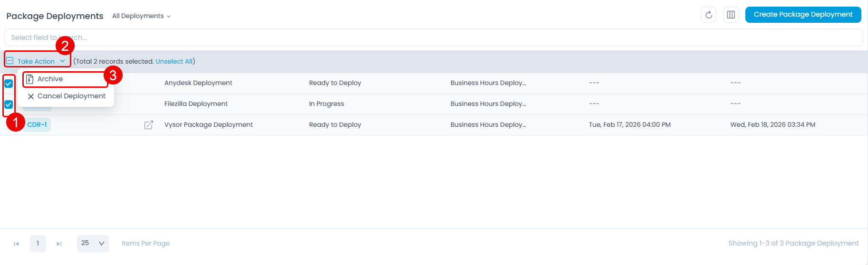The width and height of the screenshot is (868, 265).
Task: Refresh the package deployments list
Action: tap(708, 15)
